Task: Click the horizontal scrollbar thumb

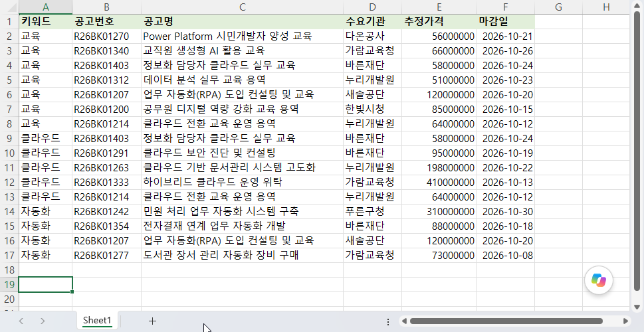Action: (x=506, y=321)
